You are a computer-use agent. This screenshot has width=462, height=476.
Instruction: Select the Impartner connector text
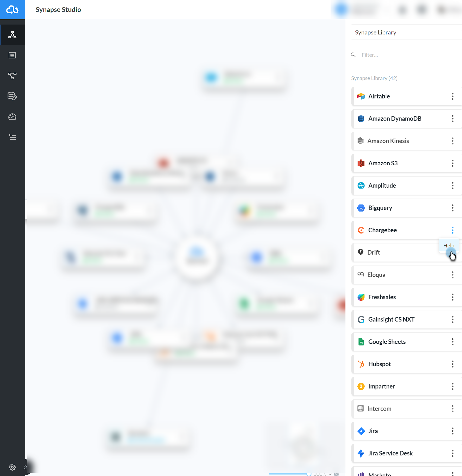coord(381,386)
